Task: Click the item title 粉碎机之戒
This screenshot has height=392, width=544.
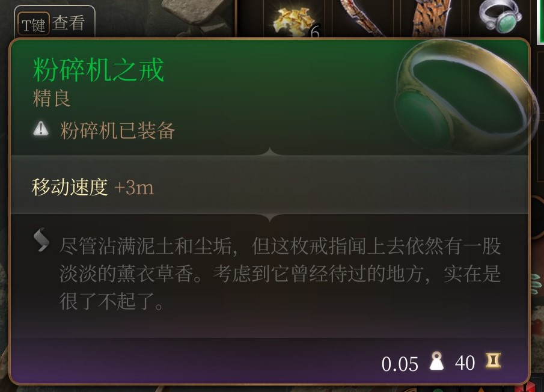Action: point(98,70)
